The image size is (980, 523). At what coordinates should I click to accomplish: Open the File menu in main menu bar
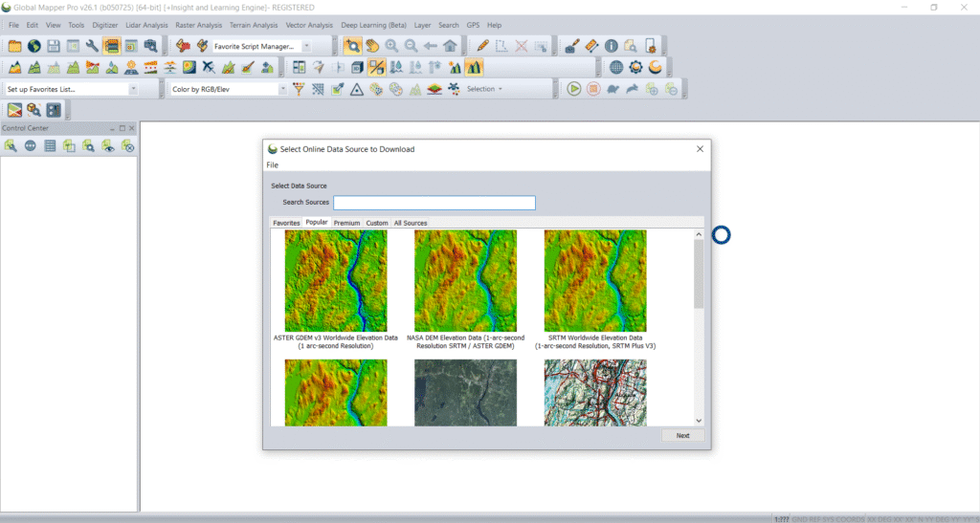coord(13,25)
